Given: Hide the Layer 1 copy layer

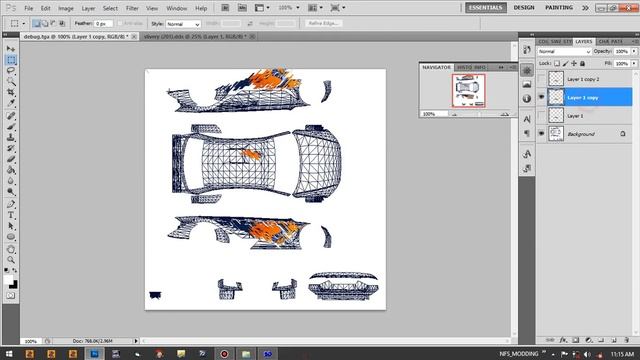Looking at the screenshot, I should point(541,97).
